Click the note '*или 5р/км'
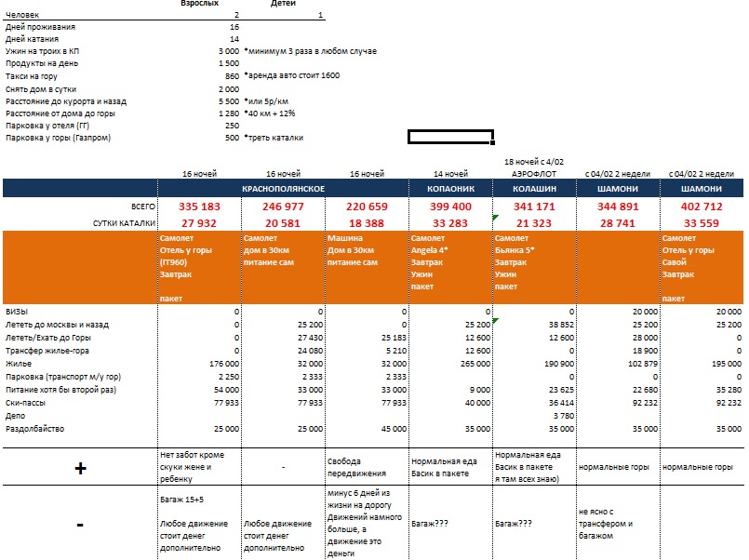This screenshot has width=749, height=560. [x=266, y=101]
